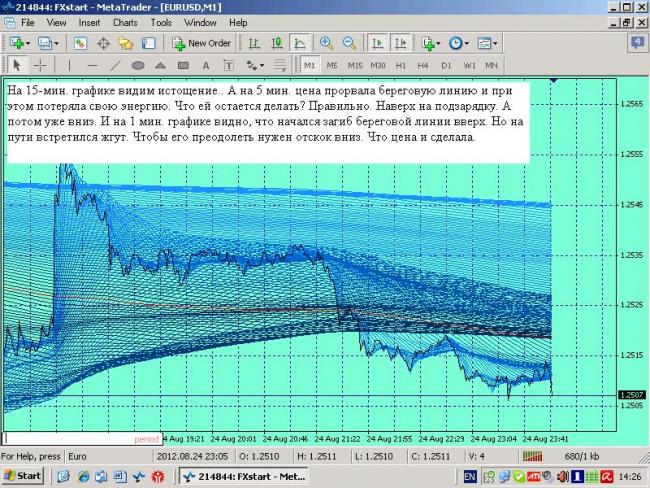Select the Fibonacci retracement tool
Viewport: 650px width, 488px height.
[280, 66]
